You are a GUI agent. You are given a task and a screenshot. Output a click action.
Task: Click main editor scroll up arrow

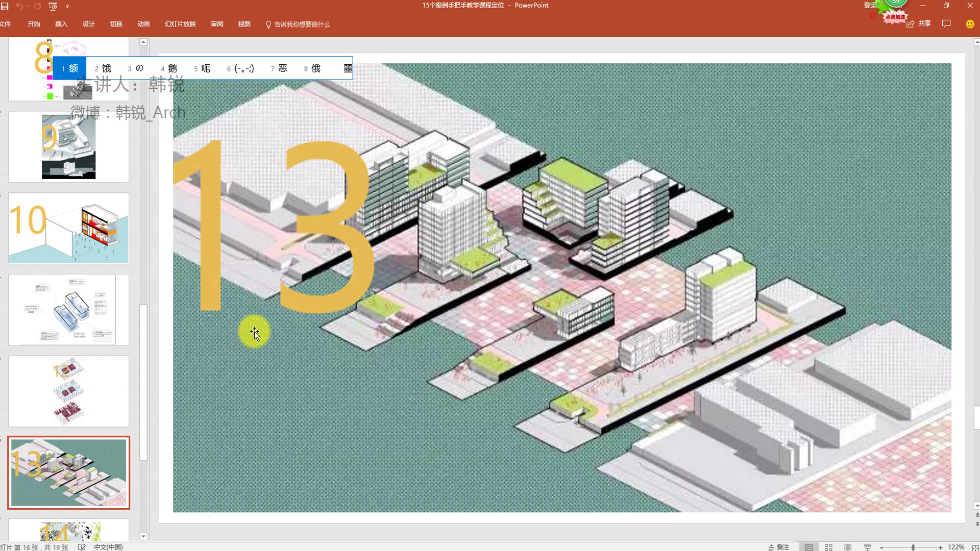[x=976, y=42]
